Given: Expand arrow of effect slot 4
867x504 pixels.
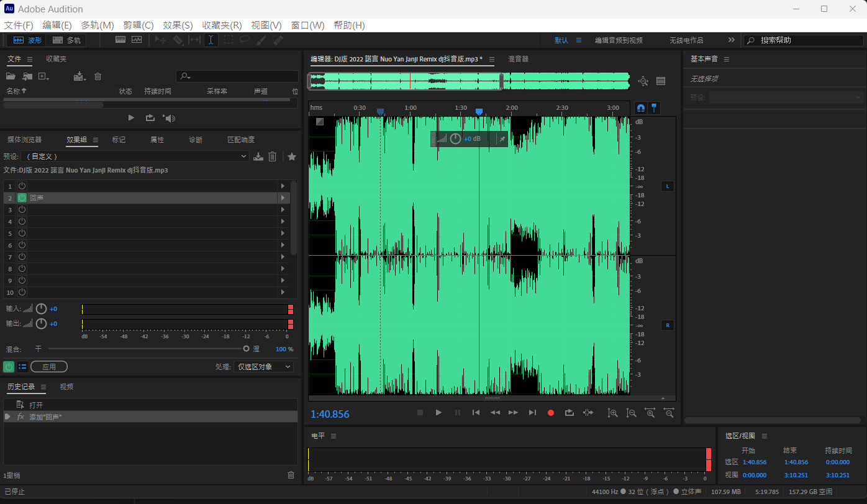Looking at the screenshot, I should coord(283,221).
